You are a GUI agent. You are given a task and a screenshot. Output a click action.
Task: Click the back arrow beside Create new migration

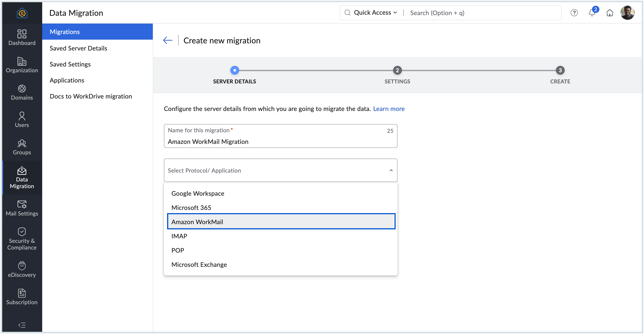pyautogui.click(x=168, y=40)
